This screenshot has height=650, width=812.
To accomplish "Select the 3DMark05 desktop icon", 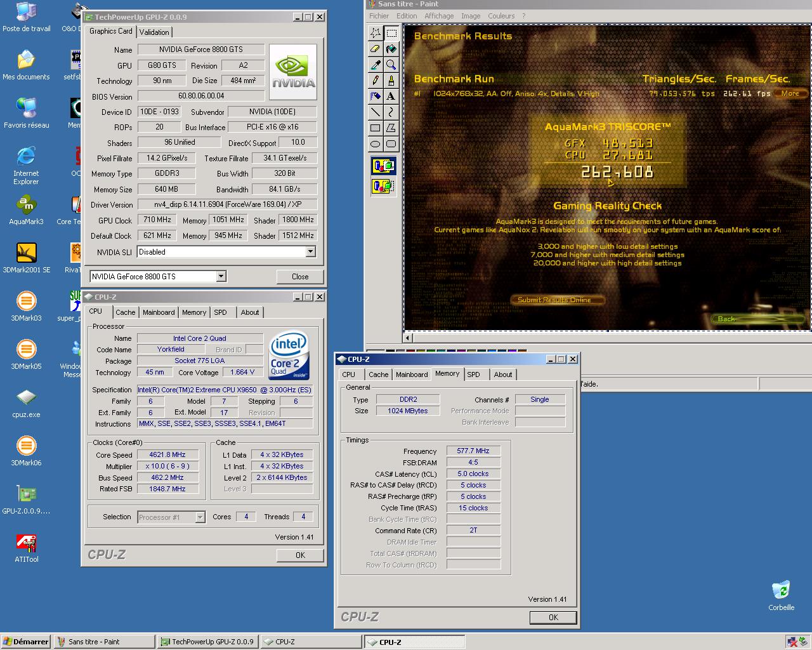I will tap(26, 355).
